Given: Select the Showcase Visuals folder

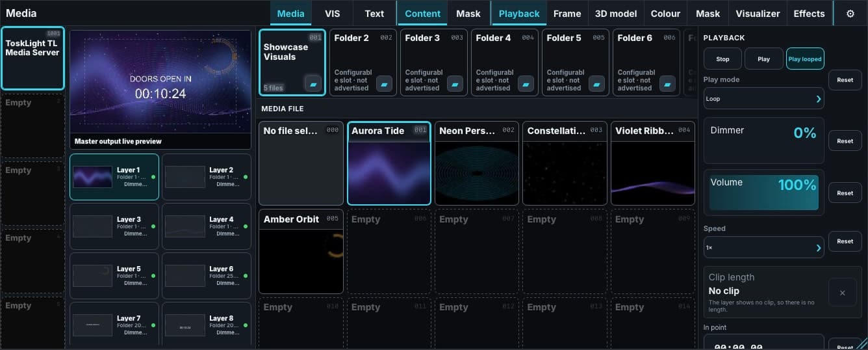Looking at the screenshot, I should (x=292, y=62).
